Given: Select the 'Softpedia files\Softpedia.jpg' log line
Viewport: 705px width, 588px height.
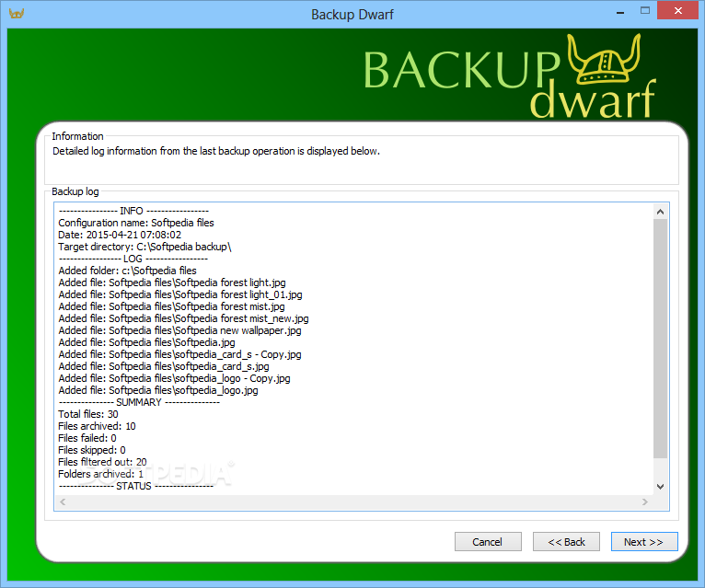Looking at the screenshot, I should coord(146,342).
